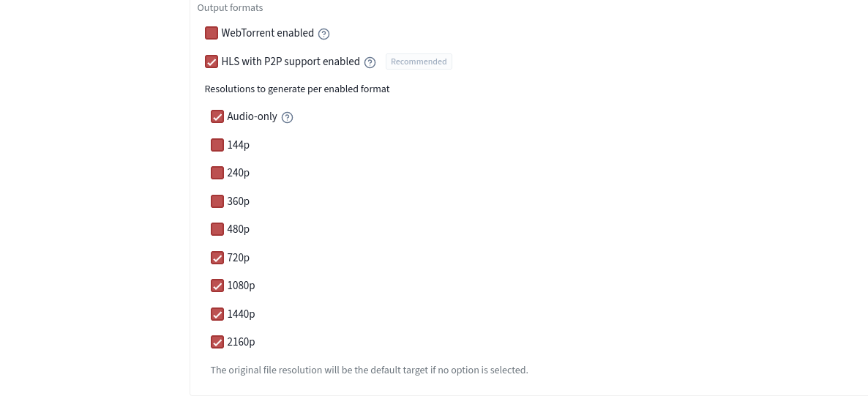Disable HLS with P2P support checkbox
This screenshot has height=410, width=868.
[x=212, y=61]
